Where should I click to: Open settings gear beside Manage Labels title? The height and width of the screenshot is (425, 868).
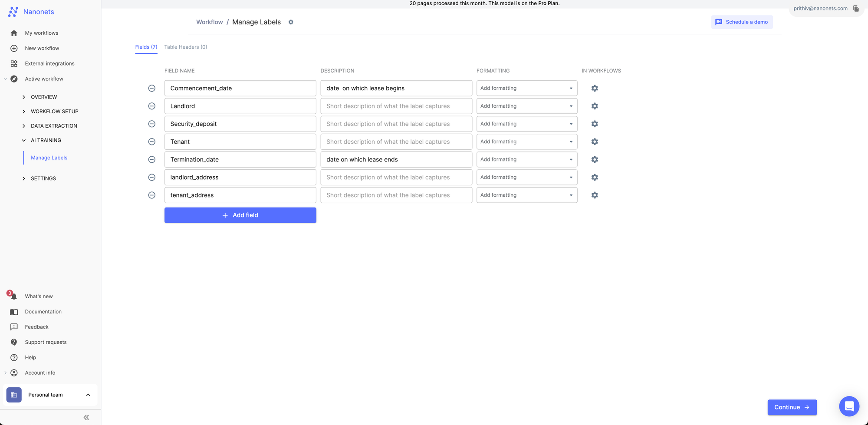click(291, 22)
